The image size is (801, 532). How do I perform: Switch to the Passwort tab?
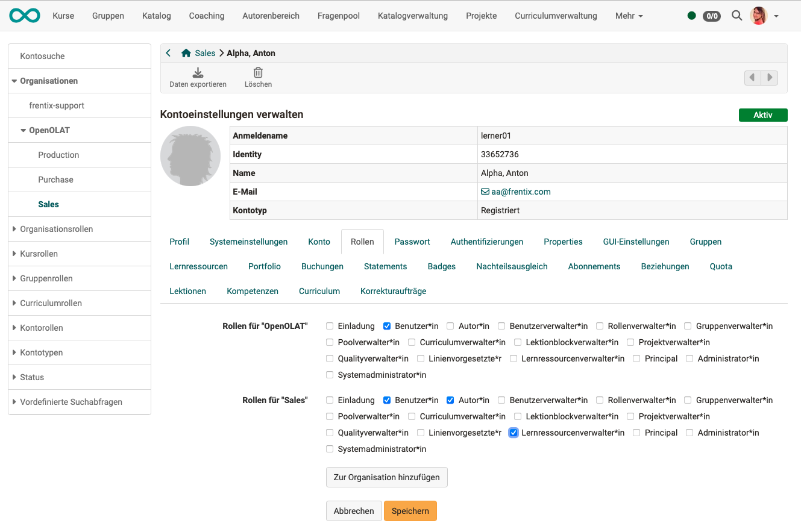(412, 242)
